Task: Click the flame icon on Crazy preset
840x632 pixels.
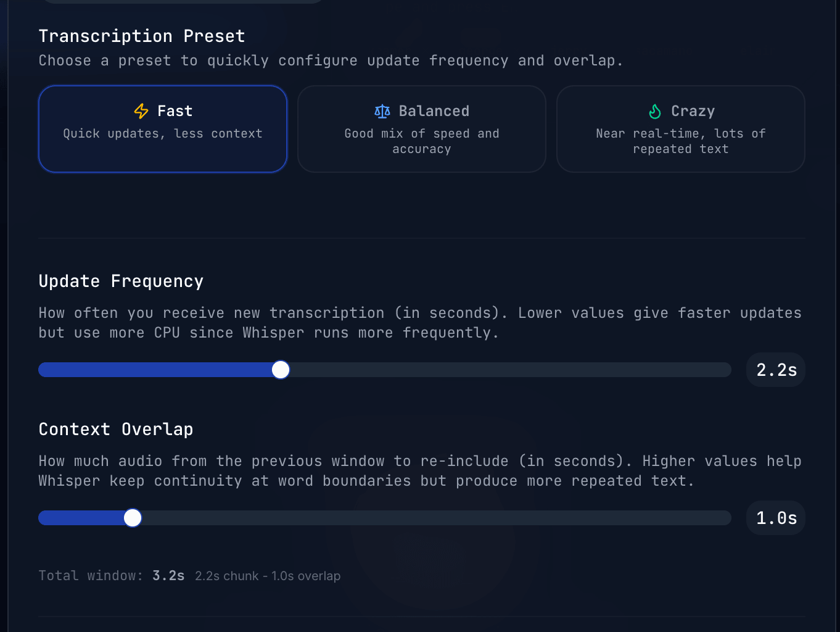Action: pos(655,111)
